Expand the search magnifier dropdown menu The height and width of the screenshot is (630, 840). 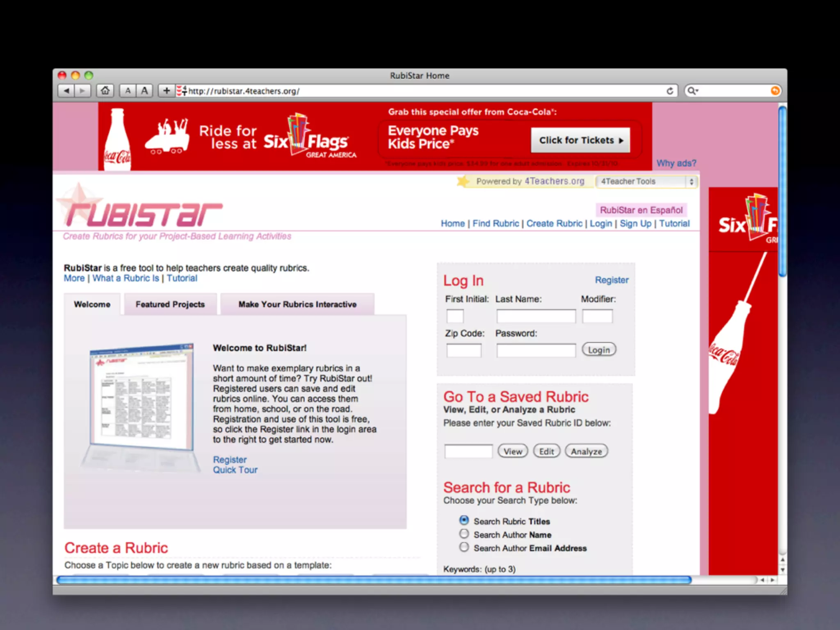(x=693, y=91)
